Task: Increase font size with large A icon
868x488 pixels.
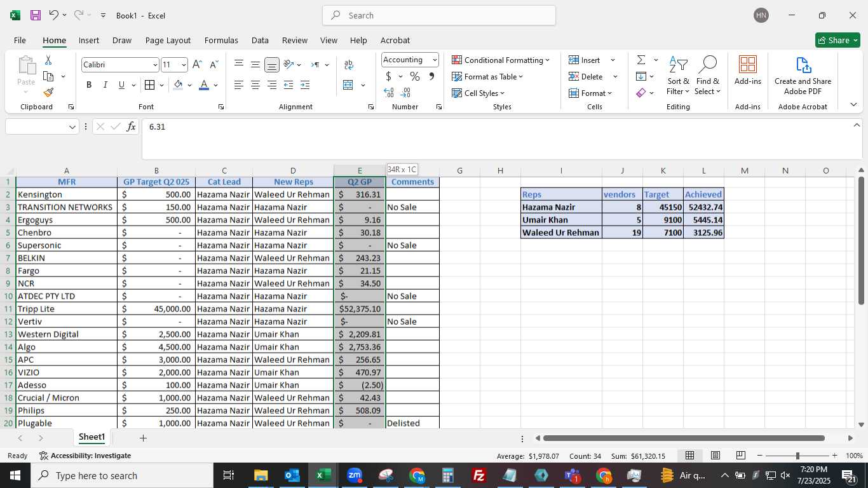Action: 197,65
